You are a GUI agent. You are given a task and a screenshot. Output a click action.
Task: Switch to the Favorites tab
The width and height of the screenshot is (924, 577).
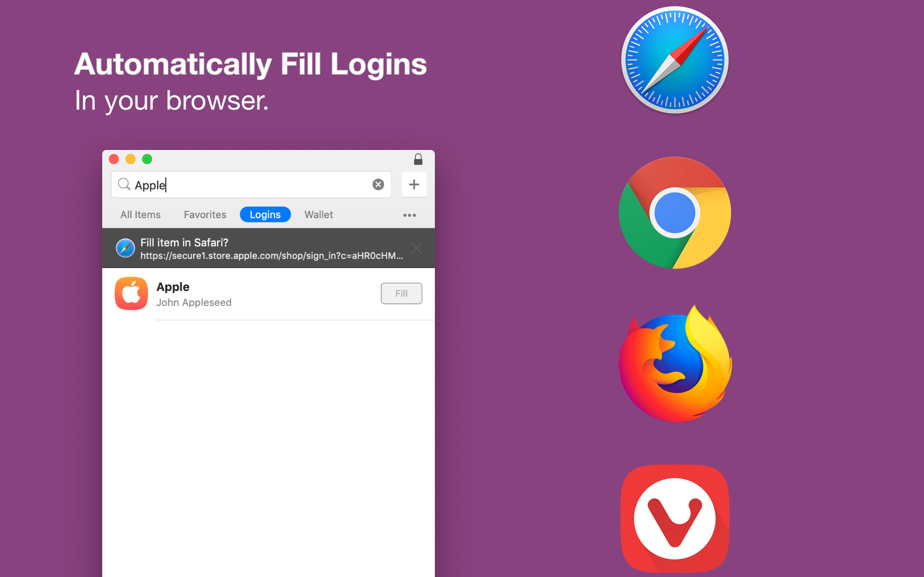pos(205,215)
